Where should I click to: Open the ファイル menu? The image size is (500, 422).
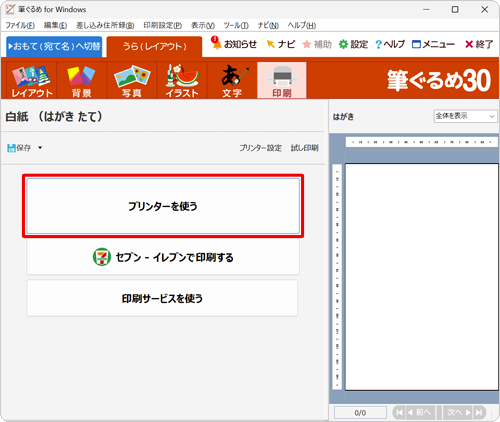click(20, 25)
